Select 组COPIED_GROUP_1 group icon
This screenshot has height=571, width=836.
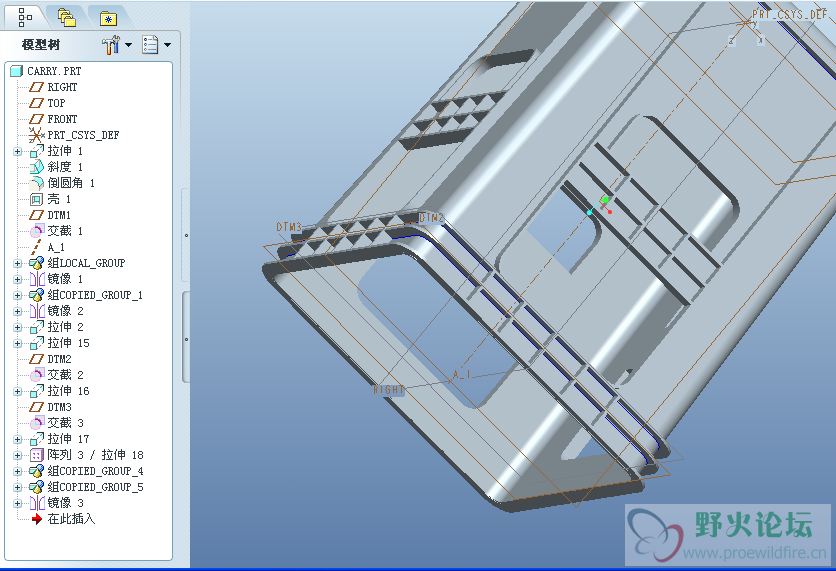36,295
